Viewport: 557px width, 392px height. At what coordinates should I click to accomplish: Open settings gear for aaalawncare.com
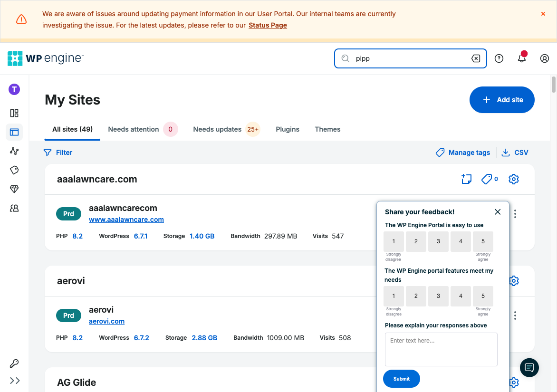point(513,179)
